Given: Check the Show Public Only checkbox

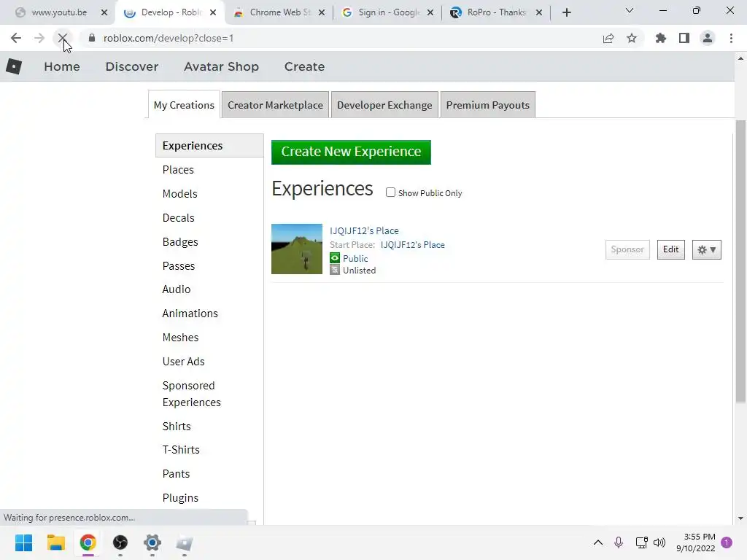Looking at the screenshot, I should [x=391, y=192].
